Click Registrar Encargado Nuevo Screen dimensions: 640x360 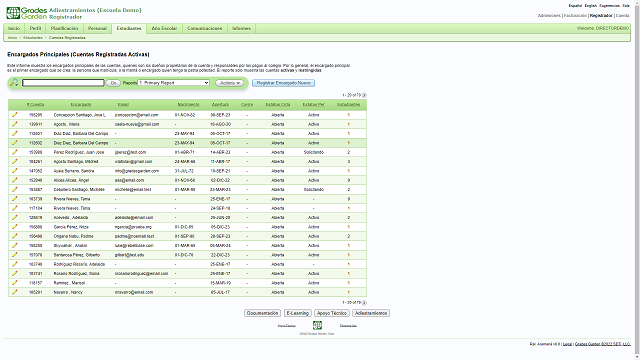[x=283, y=83]
